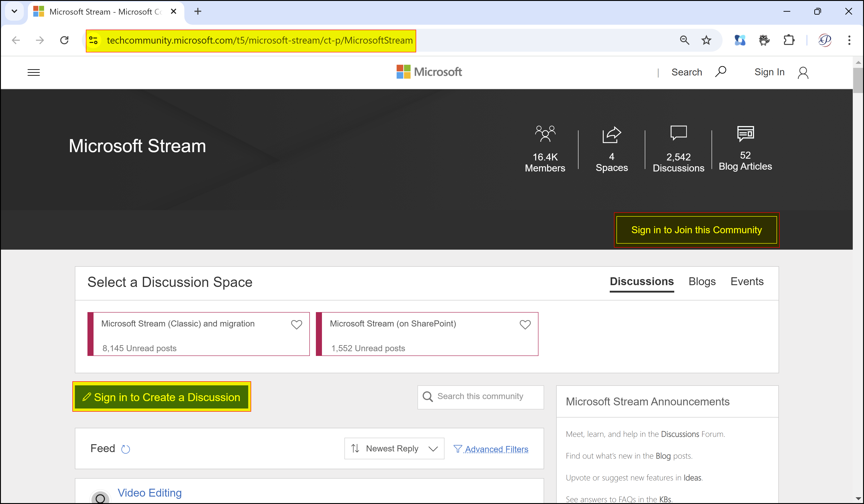Viewport: 864px width, 504px height.
Task: Open the Extensions puzzle piece icon
Action: [789, 40]
